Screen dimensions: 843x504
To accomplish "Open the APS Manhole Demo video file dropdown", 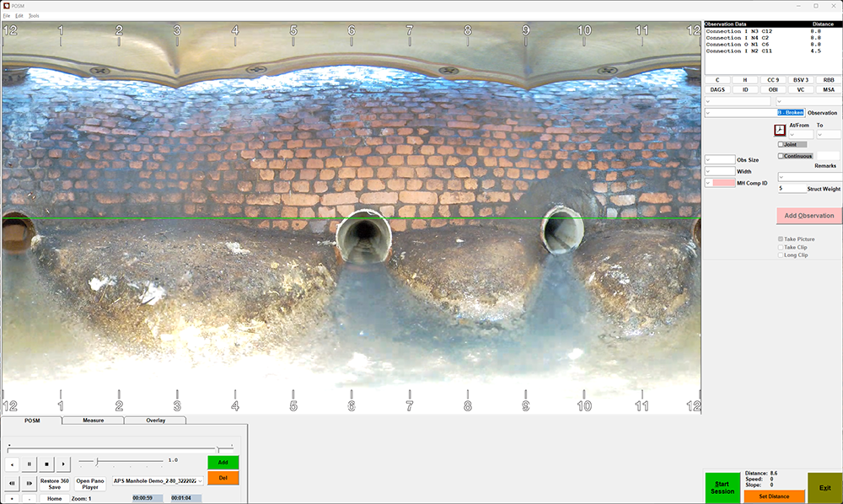I will coord(158,481).
